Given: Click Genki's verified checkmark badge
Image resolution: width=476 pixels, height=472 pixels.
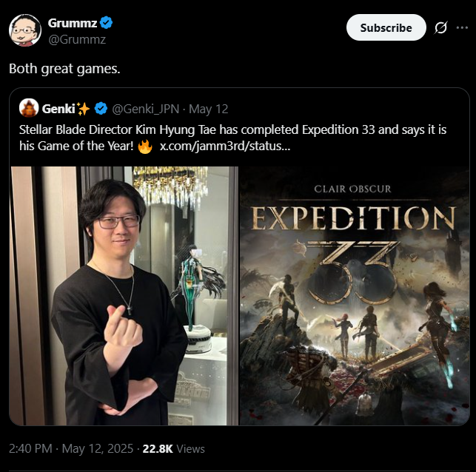Looking at the screenshot, I should point(101,109).
